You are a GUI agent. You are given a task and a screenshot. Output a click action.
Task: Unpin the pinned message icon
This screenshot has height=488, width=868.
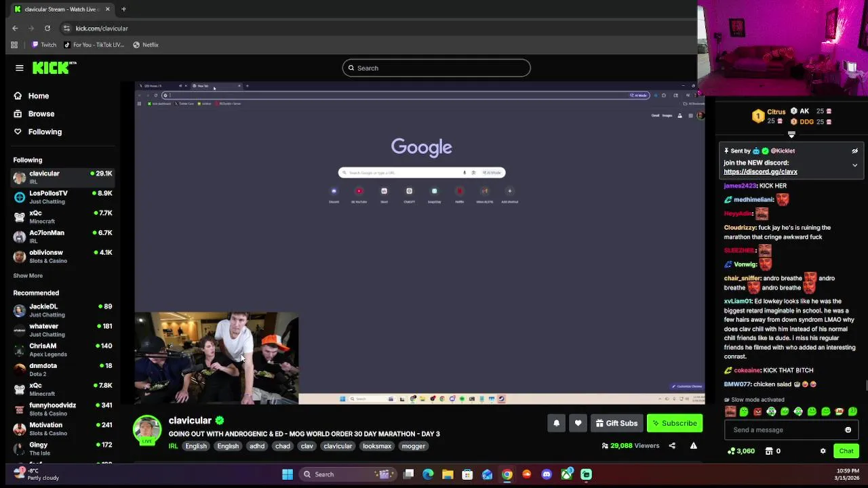point(854,151)
